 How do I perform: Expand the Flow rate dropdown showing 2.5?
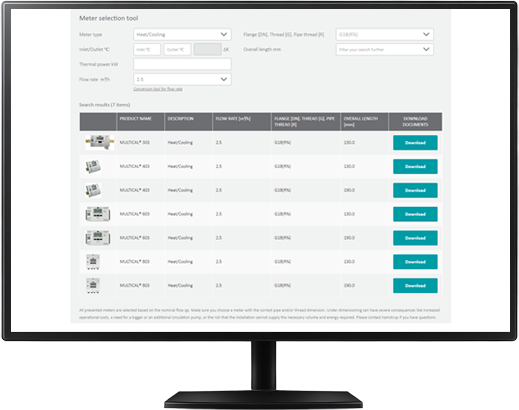182,79
